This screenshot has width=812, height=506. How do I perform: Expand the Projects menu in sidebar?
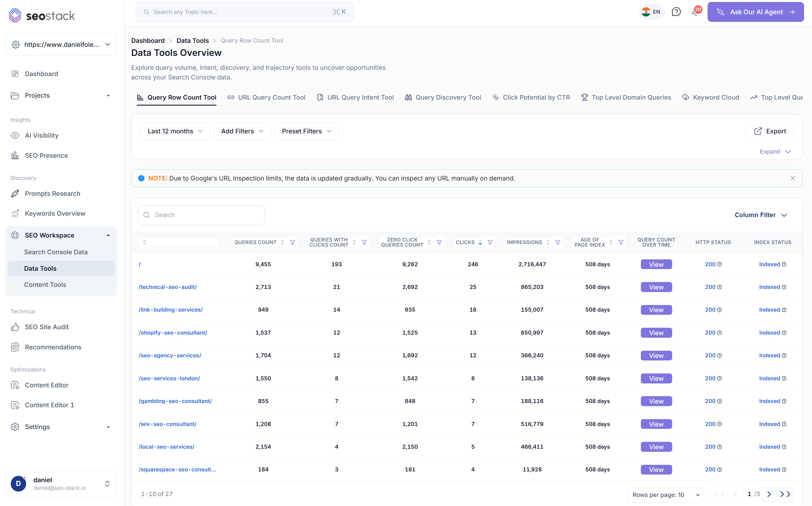click(x=61, y=95)
